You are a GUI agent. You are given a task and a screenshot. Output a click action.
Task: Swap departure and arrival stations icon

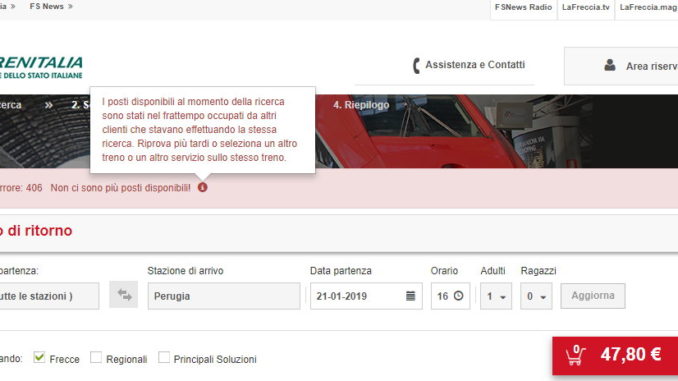click(124, 295)
